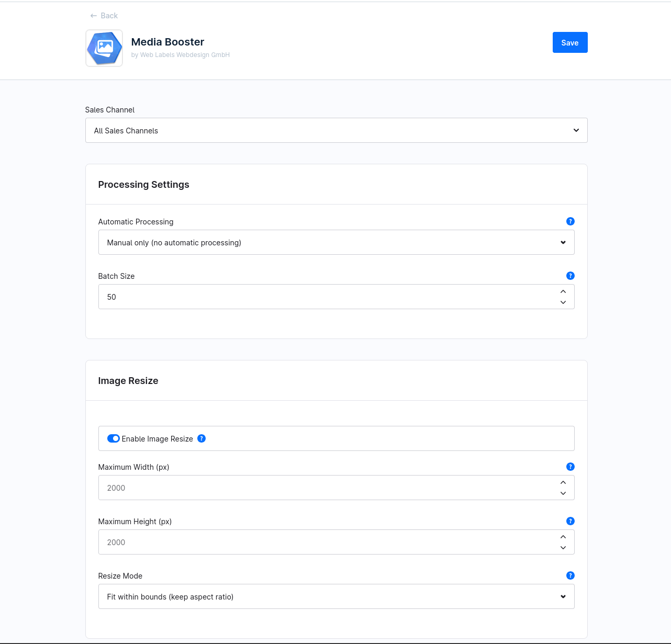Increase Batch Size with up arrow

(563, 291)
